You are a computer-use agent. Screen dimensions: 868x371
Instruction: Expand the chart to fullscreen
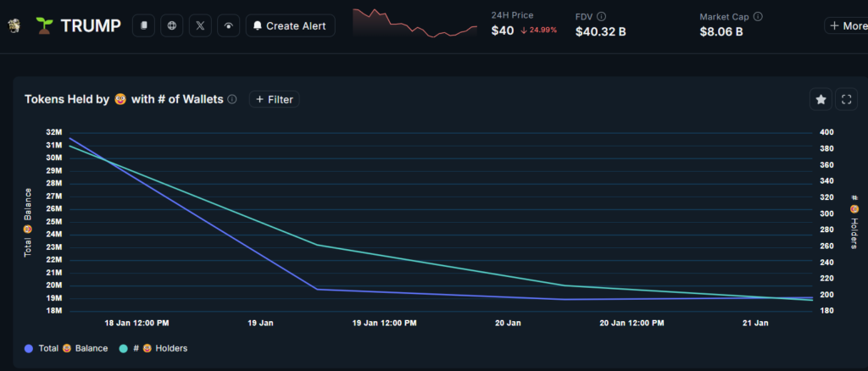point(846,100)
